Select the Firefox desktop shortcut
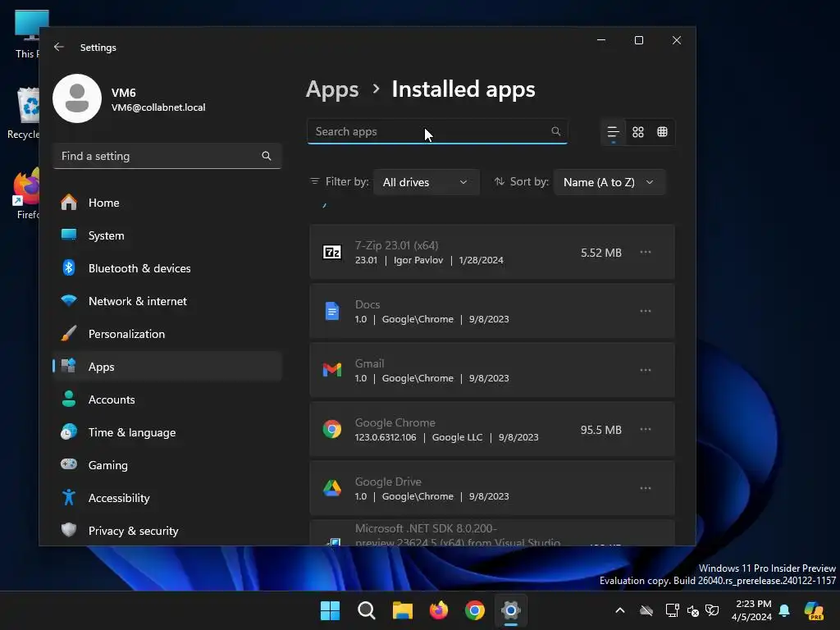This screenshot has width=840, height=630. [x=25, y=193]
